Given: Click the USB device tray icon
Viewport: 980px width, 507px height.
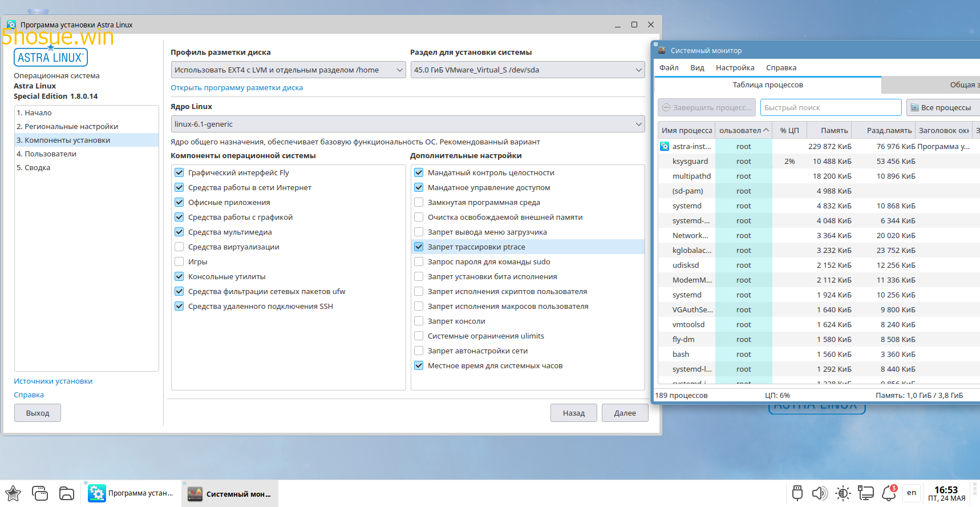Looking at the screenshot, I should (797, 493).
